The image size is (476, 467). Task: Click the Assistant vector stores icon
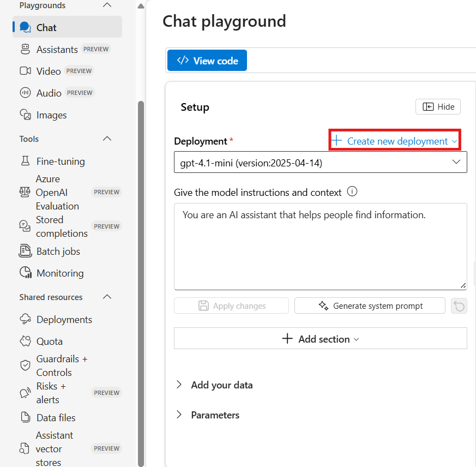(25, 448)
